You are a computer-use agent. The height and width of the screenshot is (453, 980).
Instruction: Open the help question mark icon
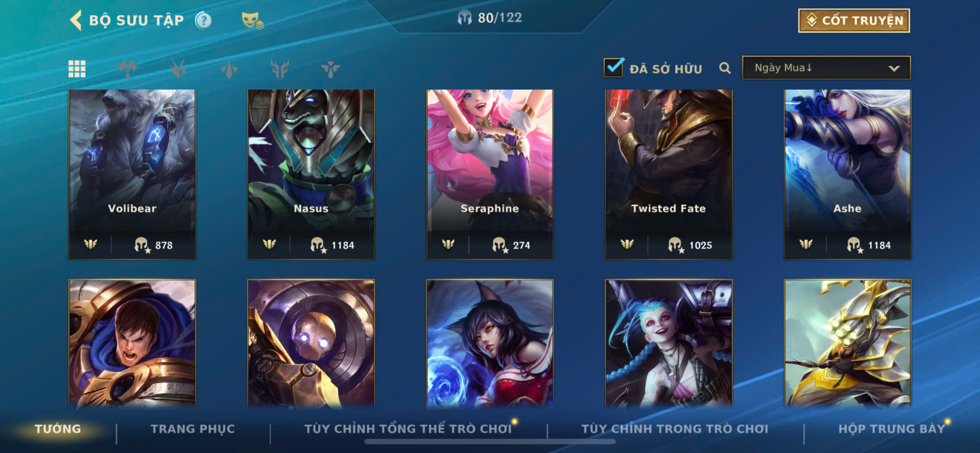click(x=203, y=20)
